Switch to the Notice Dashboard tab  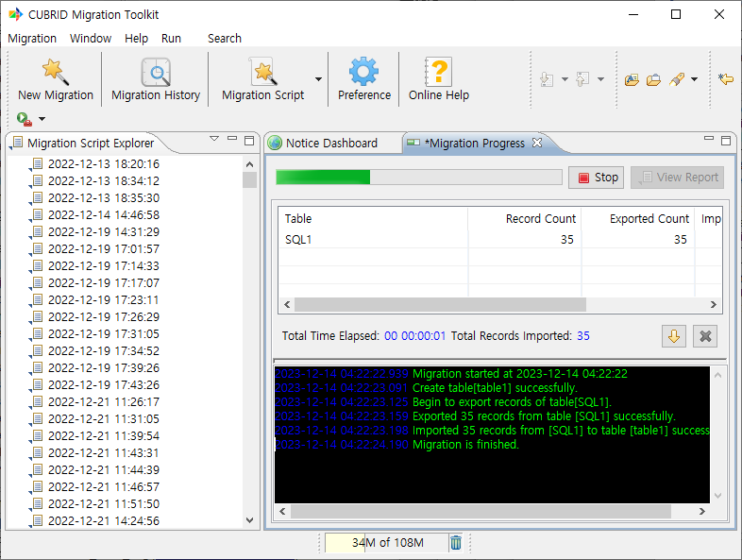(x=330, y=144)
